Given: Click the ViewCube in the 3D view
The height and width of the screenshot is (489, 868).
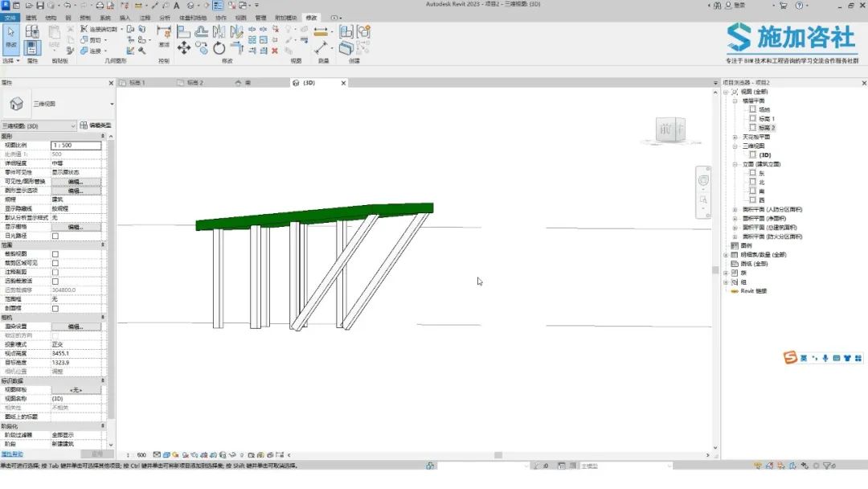Looking at the screenshot, I should [670, 130].
